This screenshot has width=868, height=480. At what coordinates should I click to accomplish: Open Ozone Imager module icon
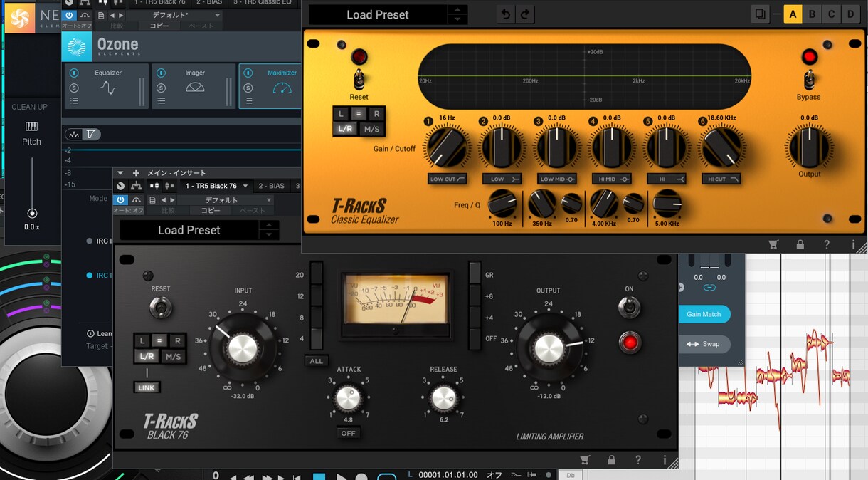tap(195, 87)
